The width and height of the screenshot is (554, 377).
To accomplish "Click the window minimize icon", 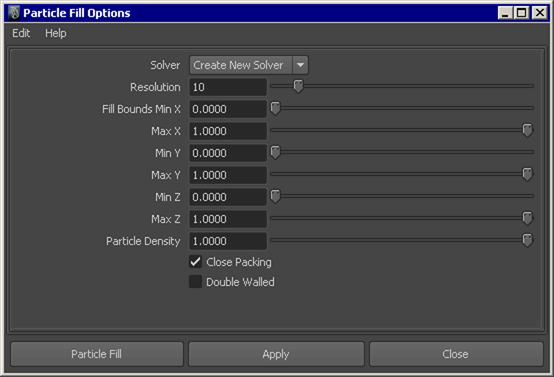I will coord(505,13).
